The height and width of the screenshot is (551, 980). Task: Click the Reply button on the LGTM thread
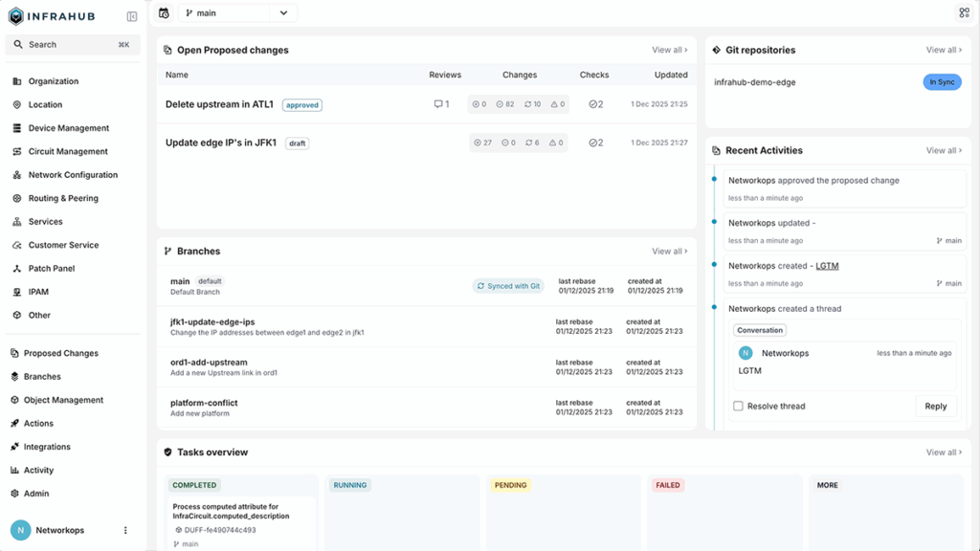pos(936,406)
